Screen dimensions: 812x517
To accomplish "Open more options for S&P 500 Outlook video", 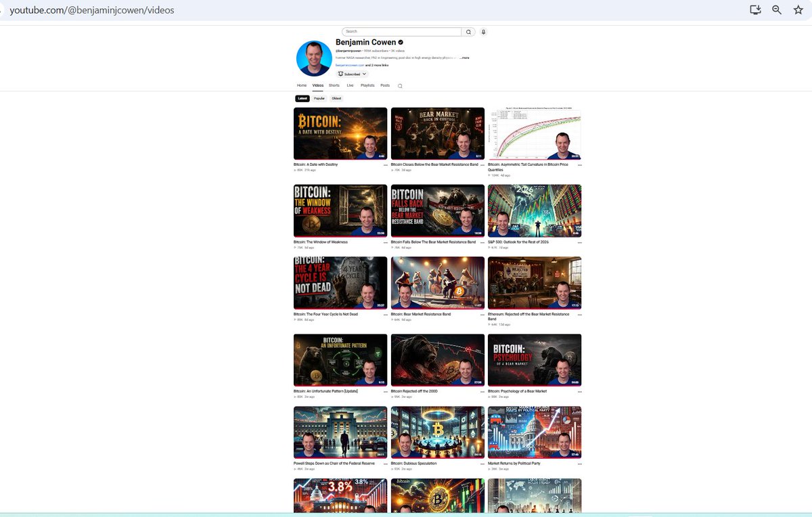I will click(x=580, y=242).
